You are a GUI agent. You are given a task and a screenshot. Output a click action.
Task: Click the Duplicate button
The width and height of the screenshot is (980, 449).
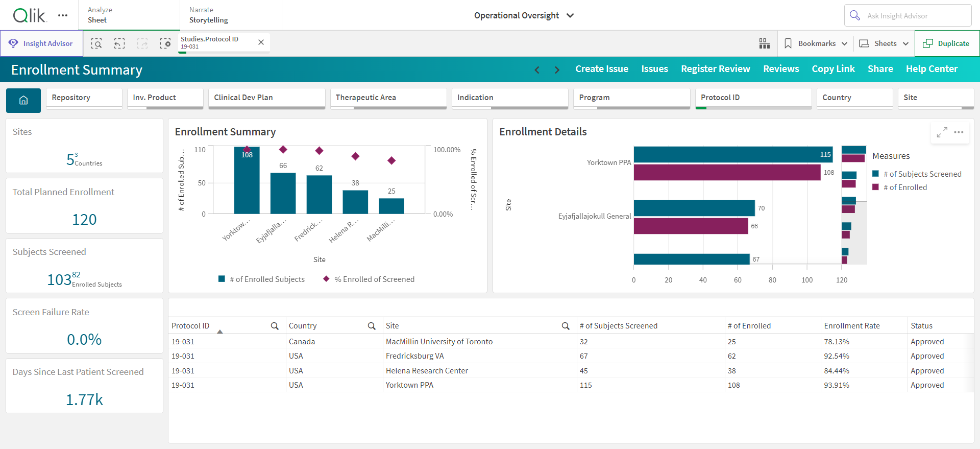click(x=947, y=43)
